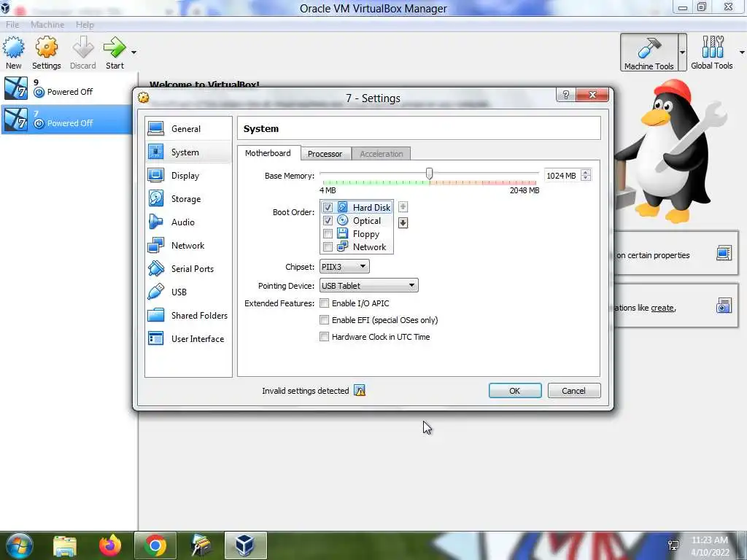Viewport: 747px width, 560px height.
Task: Open the Network settings category
Action: click(x=189, y=245)
